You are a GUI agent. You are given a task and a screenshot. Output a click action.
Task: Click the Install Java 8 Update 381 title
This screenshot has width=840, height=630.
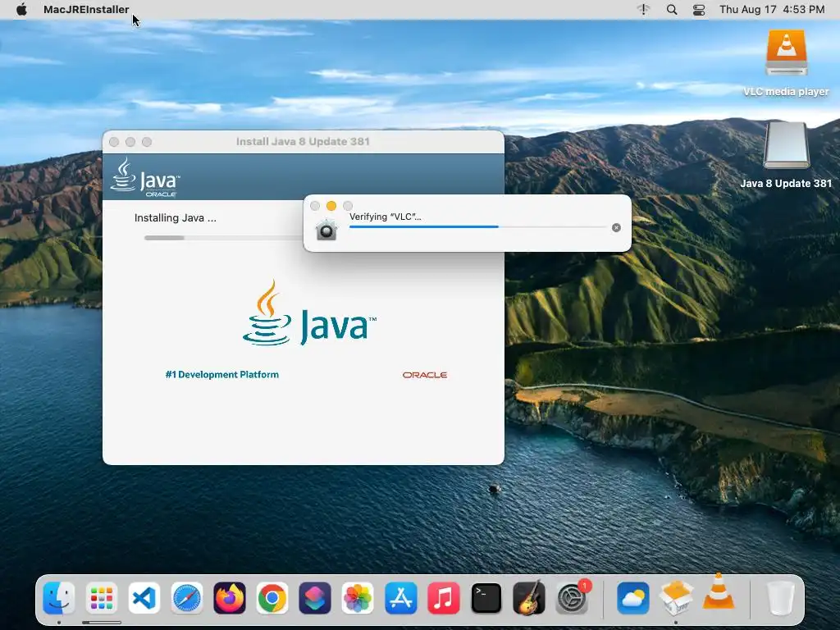tap(303, 141)
